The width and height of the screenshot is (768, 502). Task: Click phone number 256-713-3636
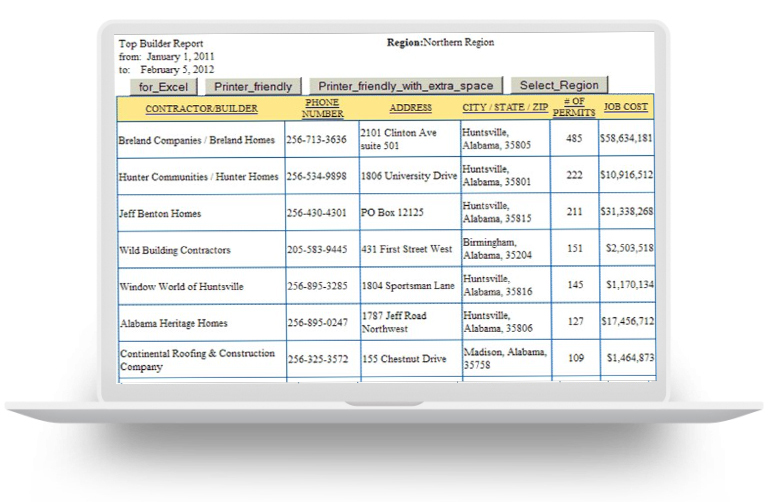pos(316,140)
